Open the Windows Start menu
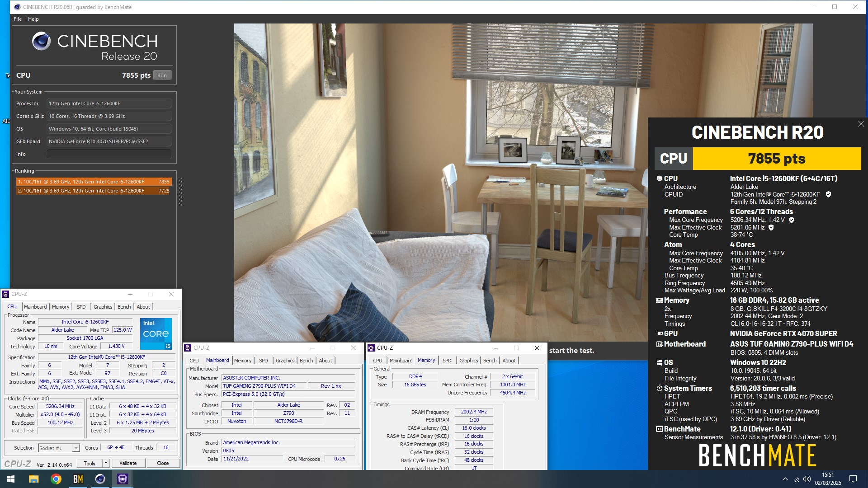The height and width of the screenshot is (488, 868). coord(11,479)
